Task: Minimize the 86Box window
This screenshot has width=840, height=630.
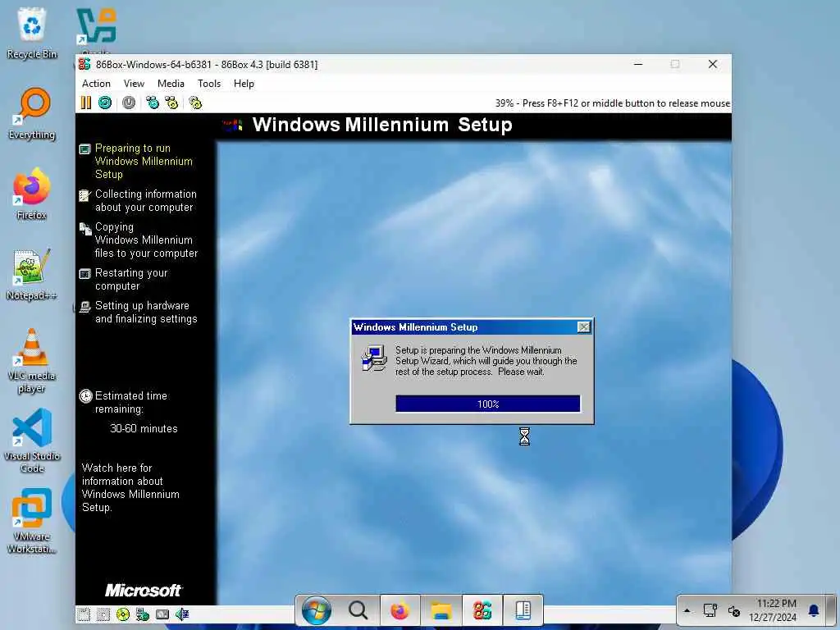Action: (638, 64)
